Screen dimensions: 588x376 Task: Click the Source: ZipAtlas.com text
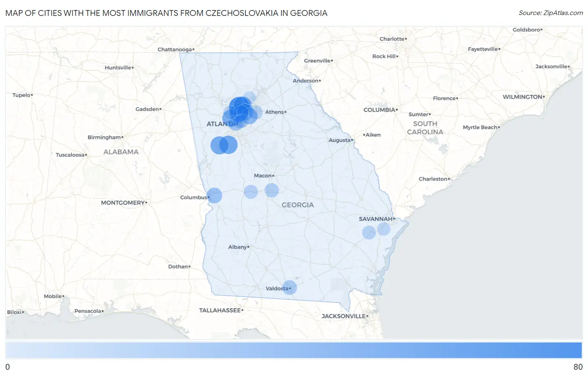[551, 13]
